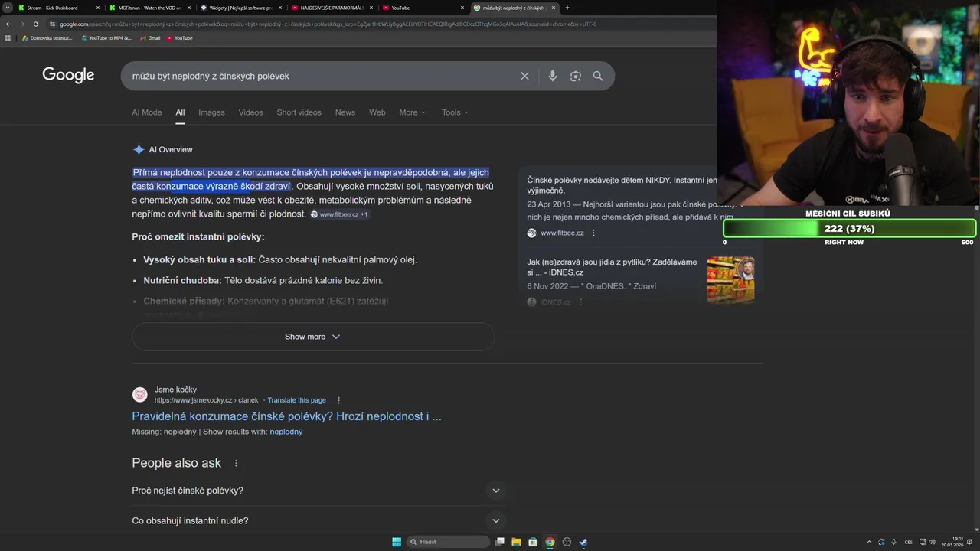Image resolution: width=980 pixels, height=551 pixels.
Task: Click the subscriber goal progress bar 222 (37%)
Action: [x=849, y=228]
